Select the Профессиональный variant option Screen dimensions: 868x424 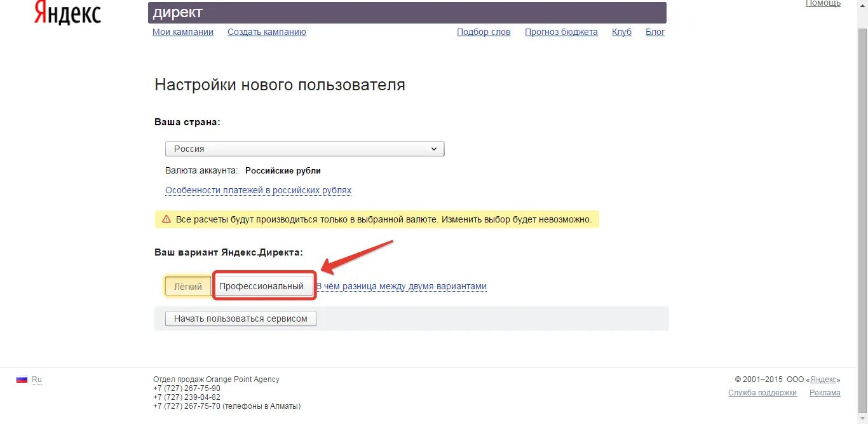(264, 285)
